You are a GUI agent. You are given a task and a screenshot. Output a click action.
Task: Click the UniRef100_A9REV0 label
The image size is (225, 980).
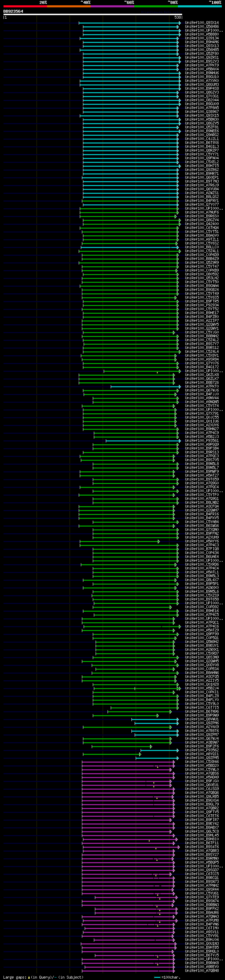pos(202,967)
